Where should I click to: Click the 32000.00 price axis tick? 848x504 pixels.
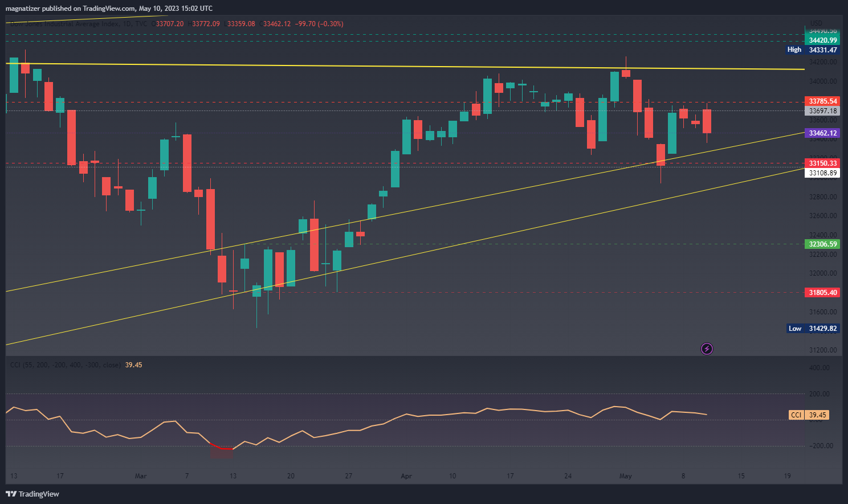tap(823, 273)
